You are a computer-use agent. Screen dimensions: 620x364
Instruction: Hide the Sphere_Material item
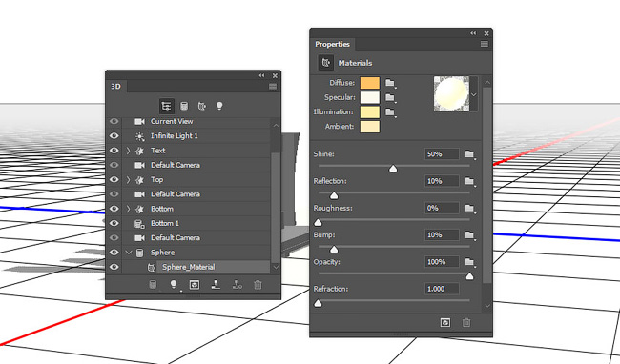point(114,267)
